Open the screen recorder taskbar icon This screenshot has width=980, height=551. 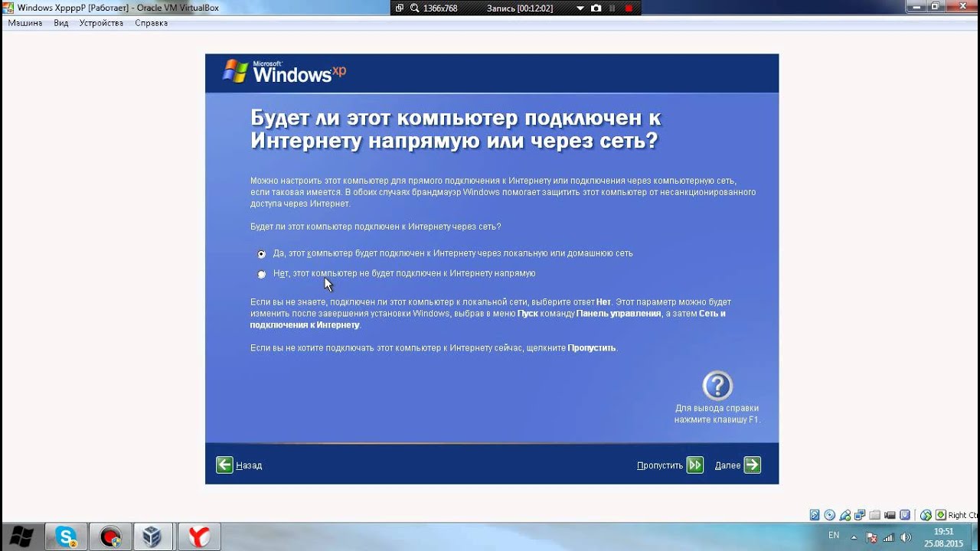(111, 536)
